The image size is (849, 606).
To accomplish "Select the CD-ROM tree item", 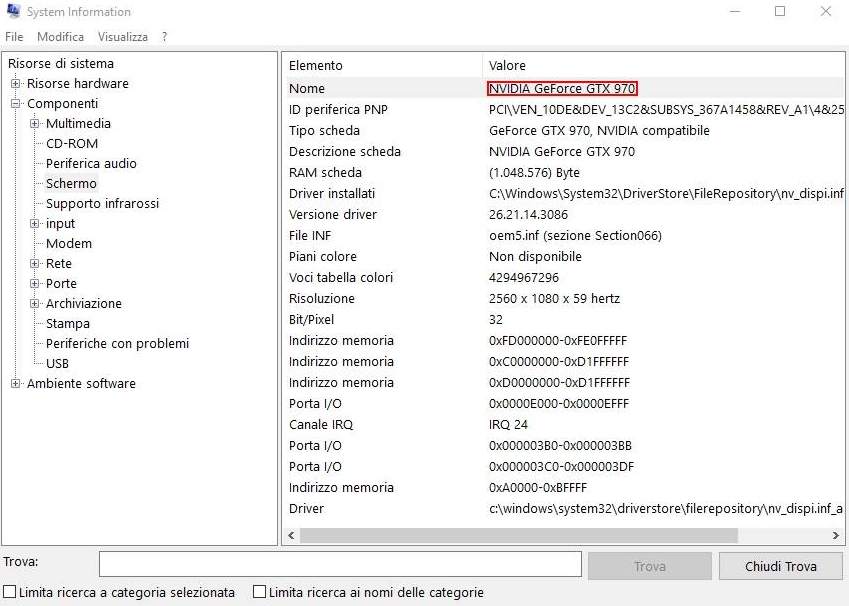I will point(72,144).
